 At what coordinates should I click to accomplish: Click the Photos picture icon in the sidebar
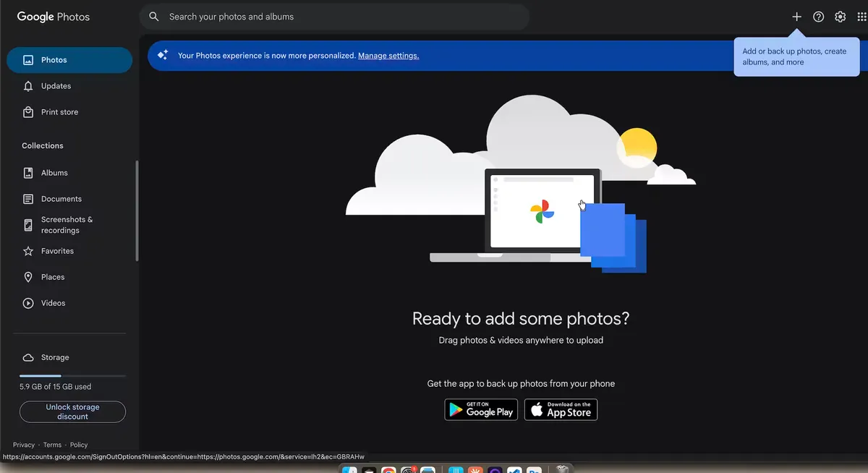coord(28,60)
